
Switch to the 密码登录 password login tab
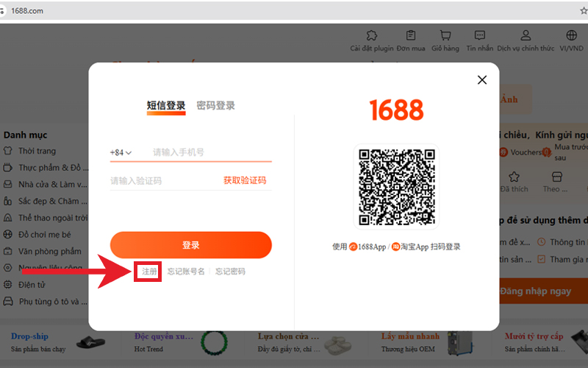215,106
